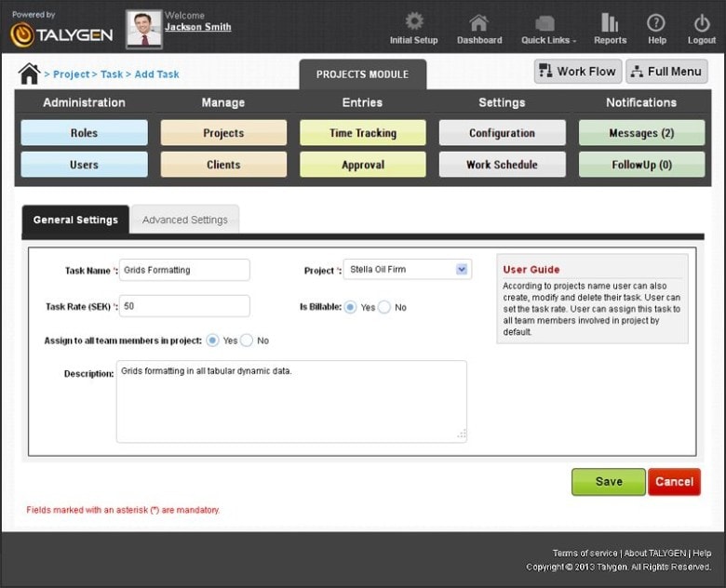This screenshot has height=588, width=726.
Task: Open FollowUp (0) notifications
Action: coord(641,165)
